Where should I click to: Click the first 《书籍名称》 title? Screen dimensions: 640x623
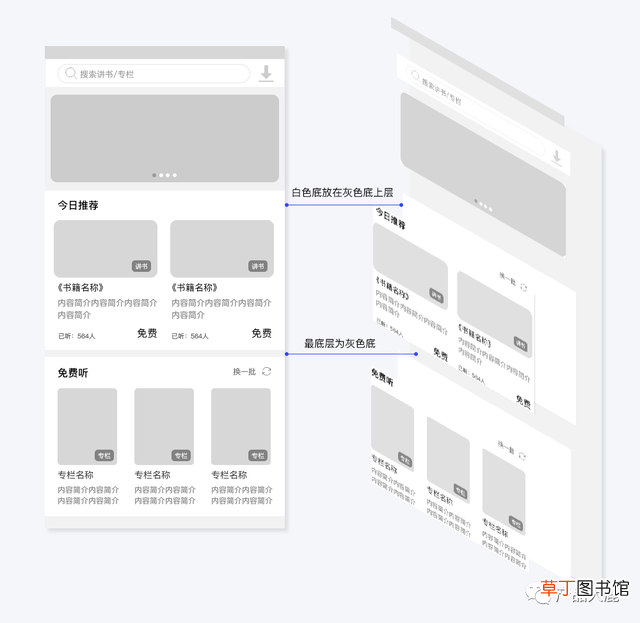tap(80, 287)
